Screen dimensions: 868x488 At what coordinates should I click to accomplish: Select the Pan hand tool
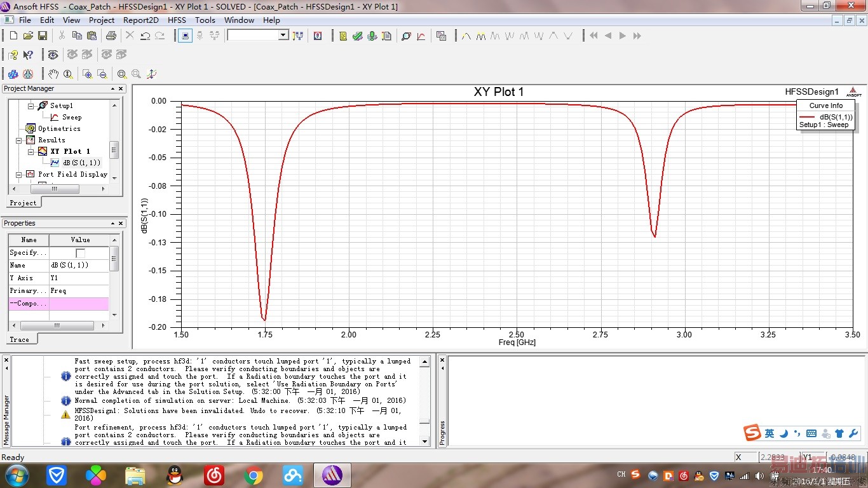pos(53,74)
